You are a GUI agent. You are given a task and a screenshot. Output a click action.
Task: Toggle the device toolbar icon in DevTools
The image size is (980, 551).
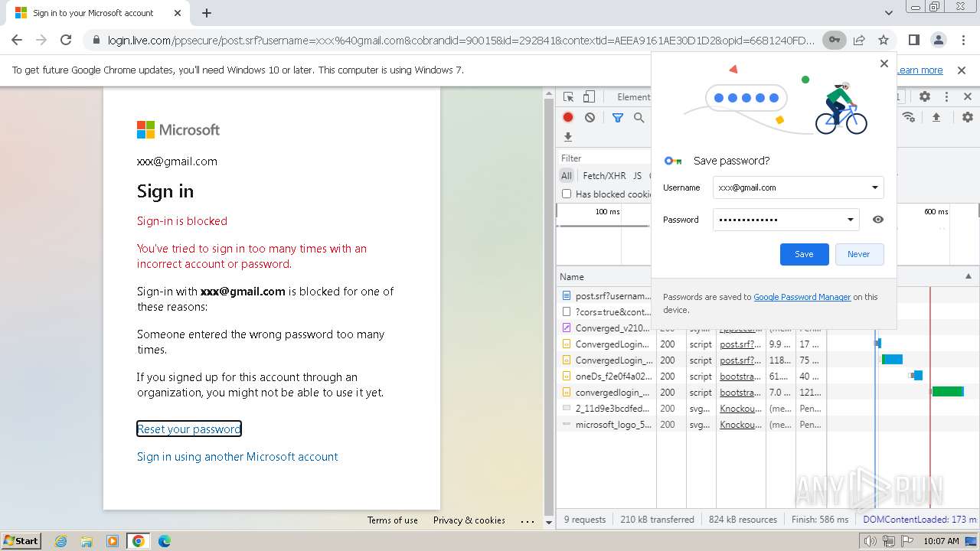point(589,97)
